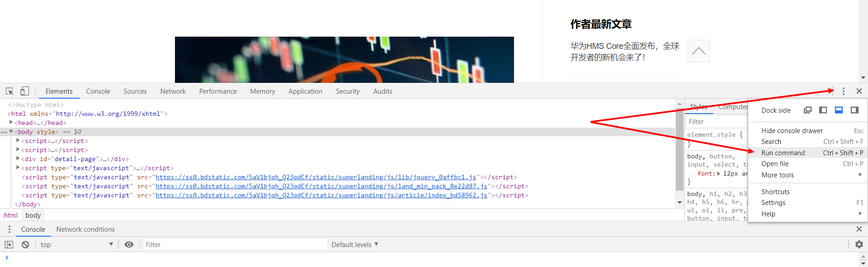Open the Memory tab
Screen dimensions: 868x267
(x=263, y=91)
